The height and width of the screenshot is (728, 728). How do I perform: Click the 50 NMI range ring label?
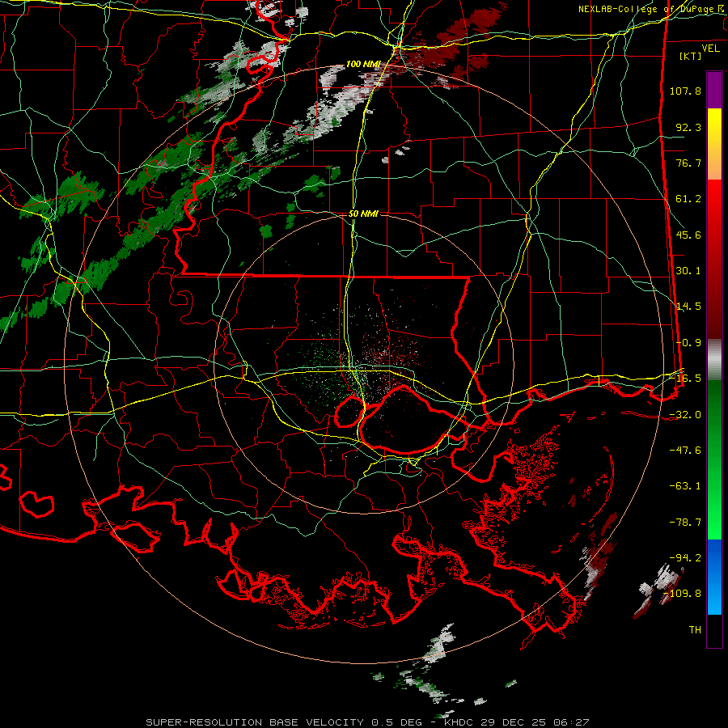click(363, 214)
